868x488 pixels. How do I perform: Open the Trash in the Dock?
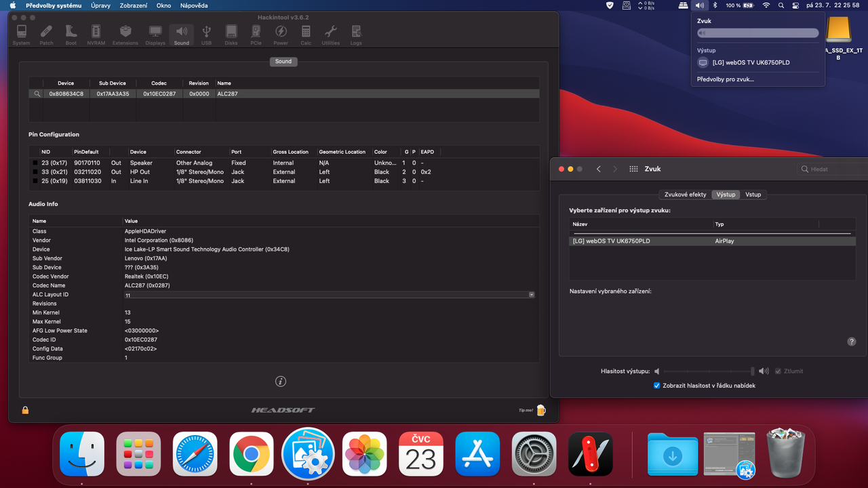(785, 453)
